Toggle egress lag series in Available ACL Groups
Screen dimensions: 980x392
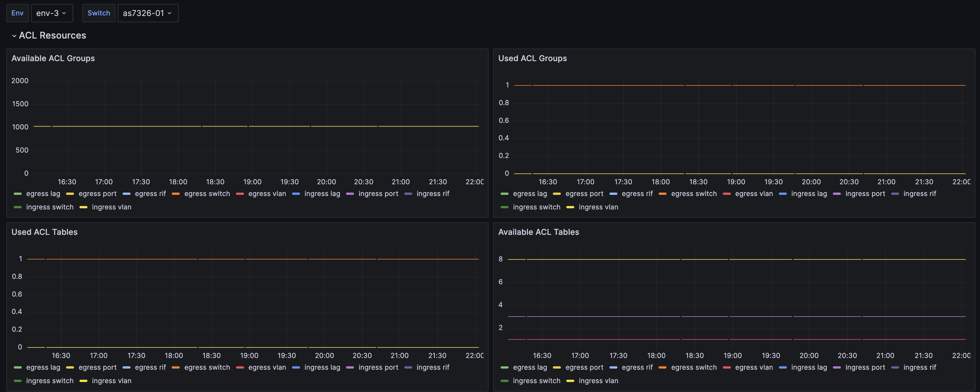(x=43, y=194)
